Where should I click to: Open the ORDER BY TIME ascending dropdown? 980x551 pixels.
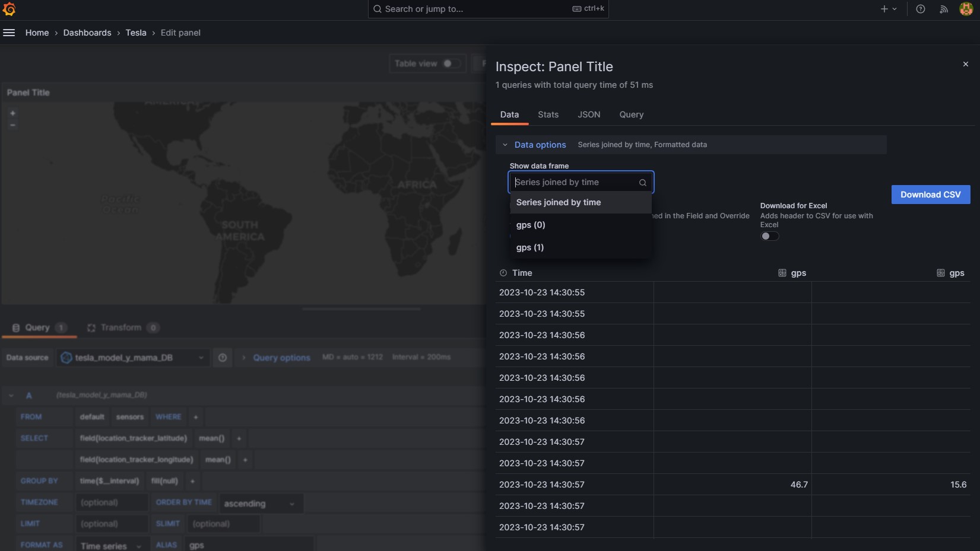coord(261,504)
